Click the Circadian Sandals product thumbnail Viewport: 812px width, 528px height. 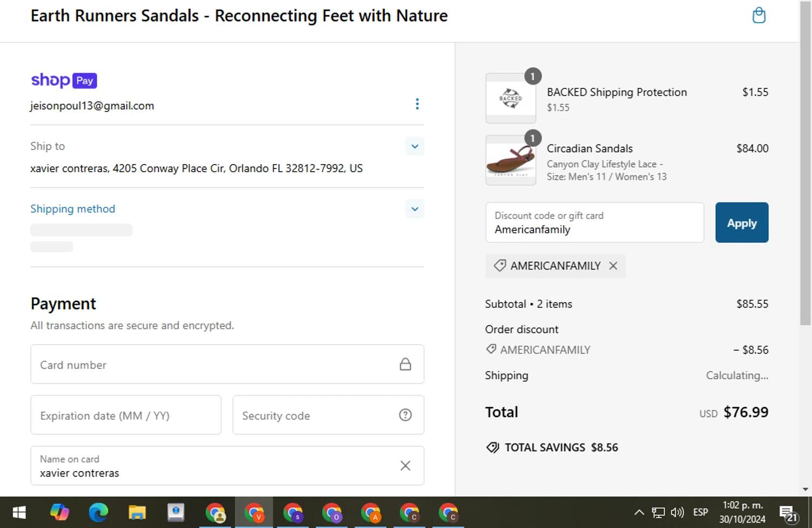(x=510, y=160)
